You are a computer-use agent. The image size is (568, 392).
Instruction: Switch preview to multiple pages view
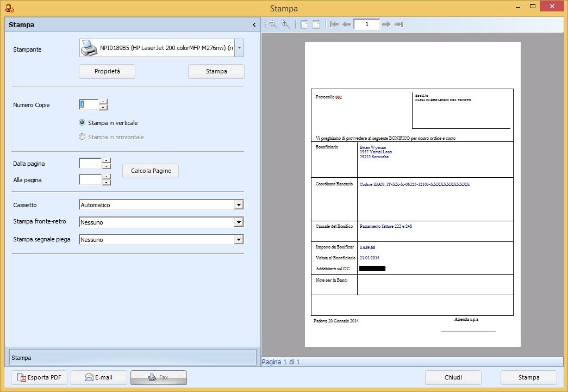click(304, 24)
